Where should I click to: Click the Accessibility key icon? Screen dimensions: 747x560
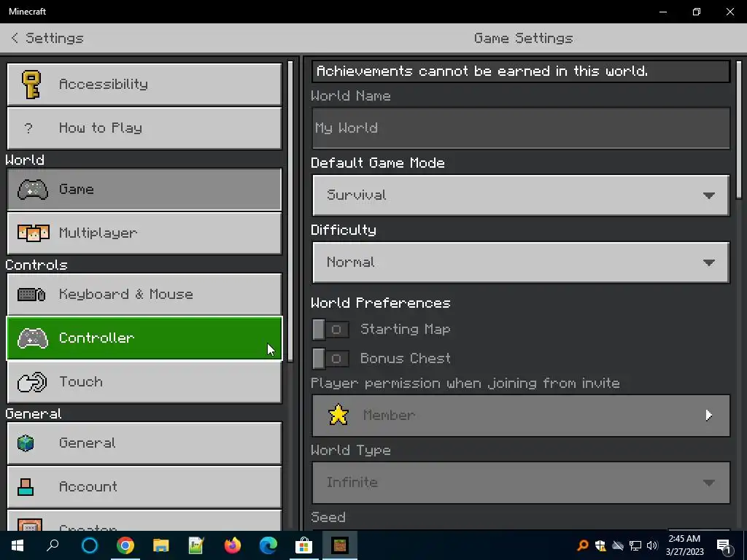31,85
